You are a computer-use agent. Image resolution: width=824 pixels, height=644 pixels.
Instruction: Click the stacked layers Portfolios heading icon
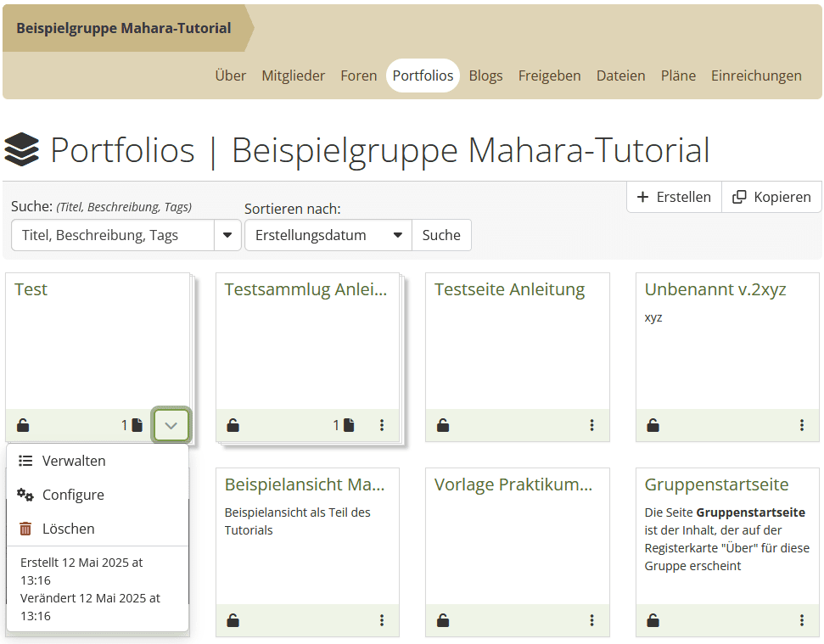pos(21,149)
